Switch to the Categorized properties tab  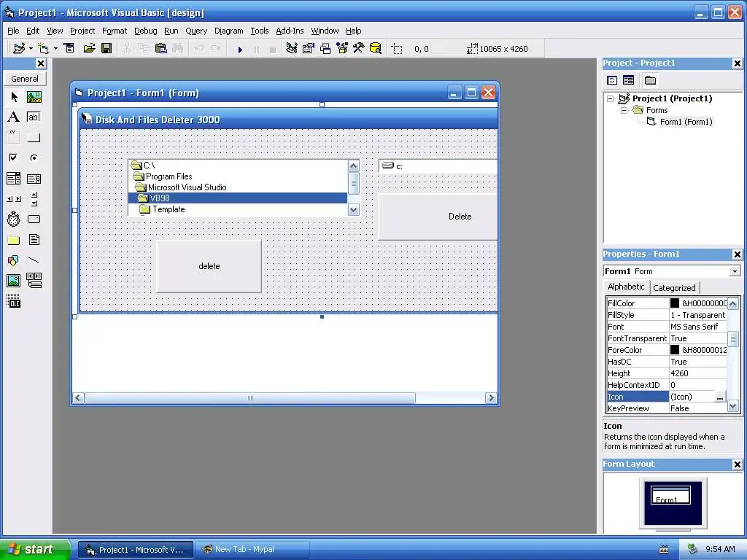[x=674, y=287]
